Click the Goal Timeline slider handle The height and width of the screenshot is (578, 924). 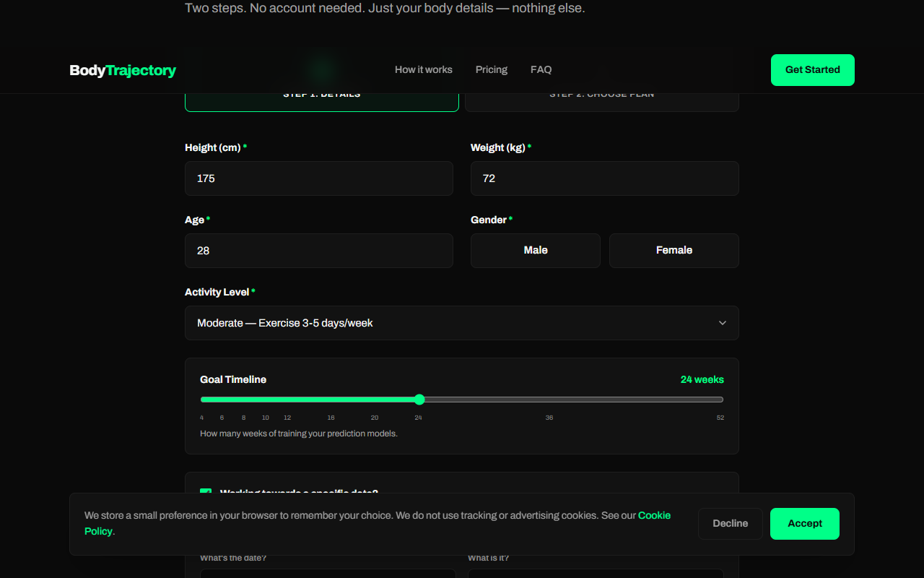click(419, 400)
